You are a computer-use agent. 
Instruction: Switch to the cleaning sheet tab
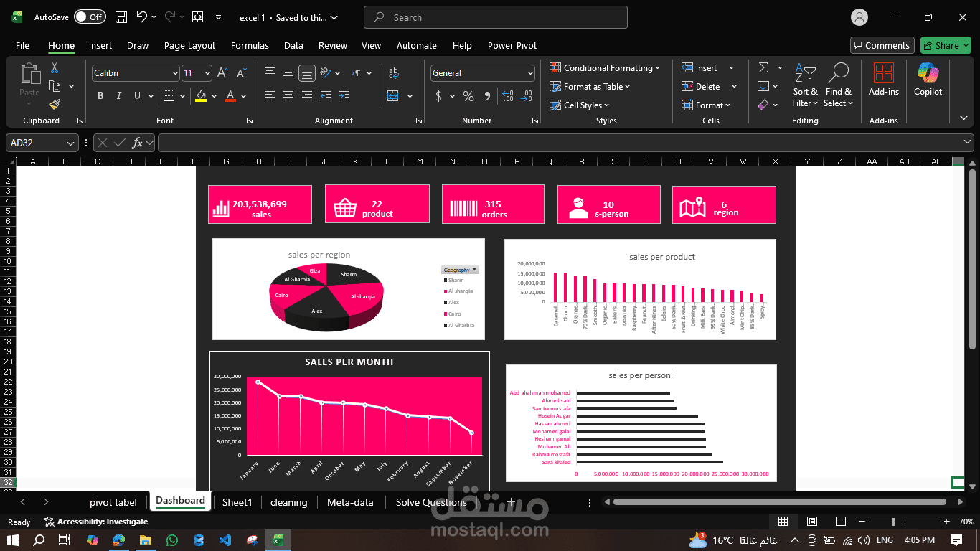(288, 502)
